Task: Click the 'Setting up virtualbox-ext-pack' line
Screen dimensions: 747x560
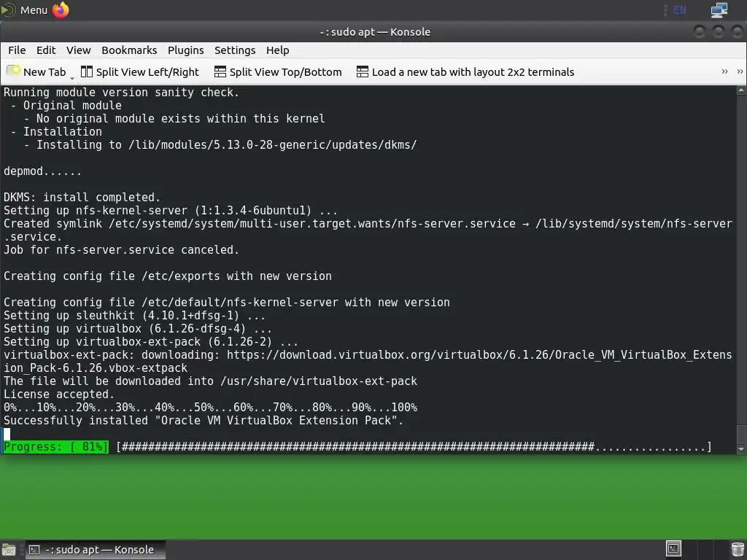Action: (150, 342)
